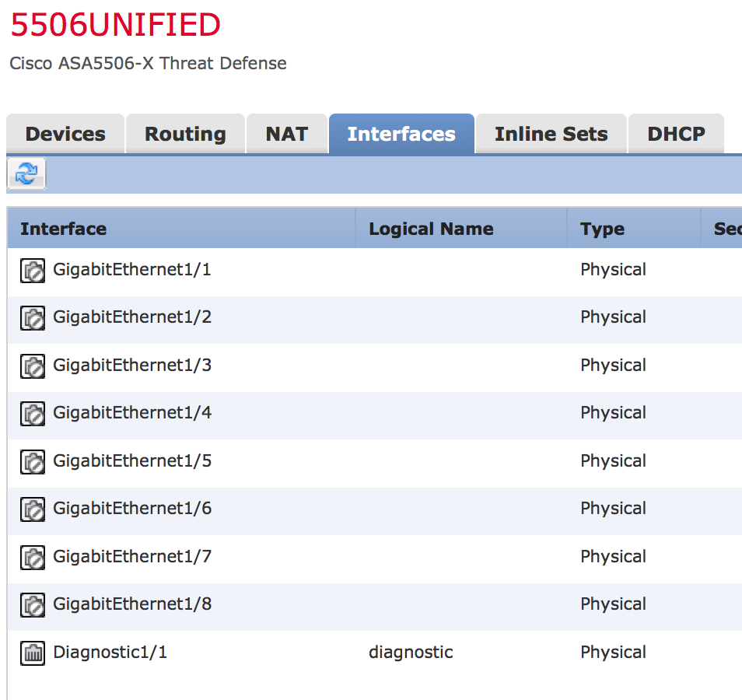Click the GigabitEthernet1/2 interface icon

(x=32, y=318)
